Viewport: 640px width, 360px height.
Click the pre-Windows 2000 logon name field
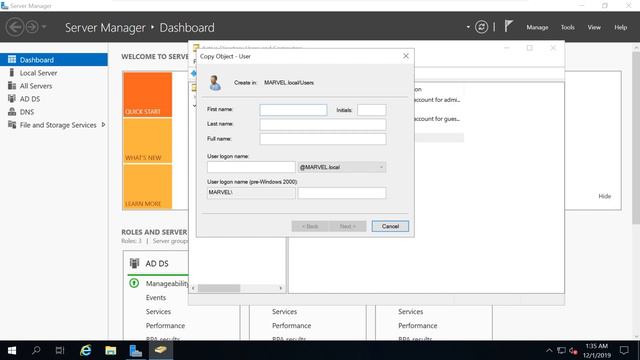click(x=342, y=193)
